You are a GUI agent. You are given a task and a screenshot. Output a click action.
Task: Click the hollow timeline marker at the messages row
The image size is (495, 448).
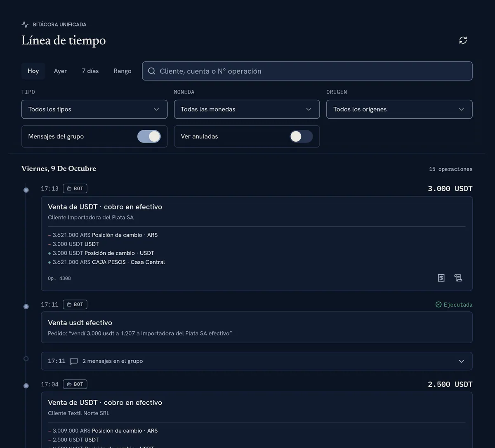point(26,359)
